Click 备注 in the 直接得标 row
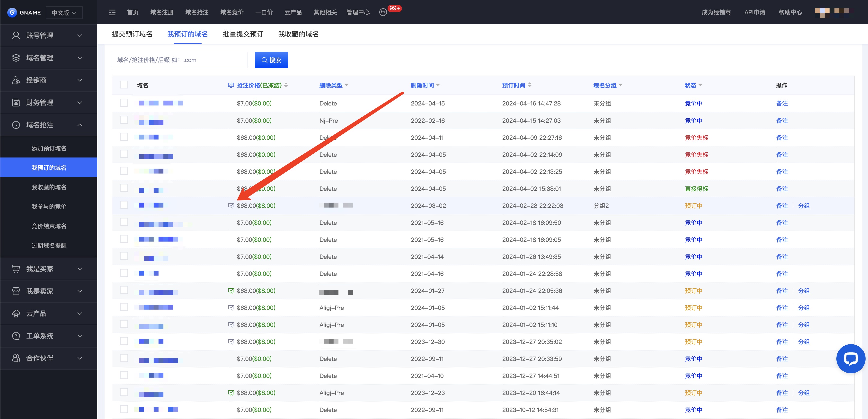This screenshot has height=419, width=868. point(782,189)
